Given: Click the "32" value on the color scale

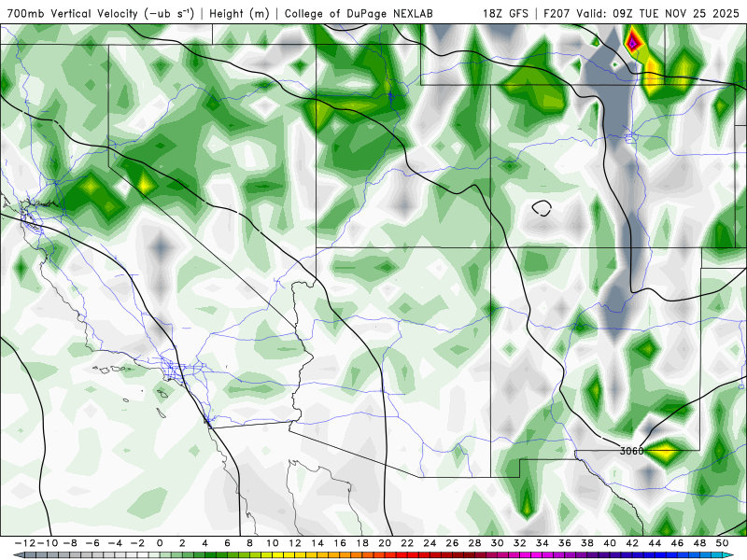Looking at the screenshot, I should pyautogui.click(x=520, y=543).
